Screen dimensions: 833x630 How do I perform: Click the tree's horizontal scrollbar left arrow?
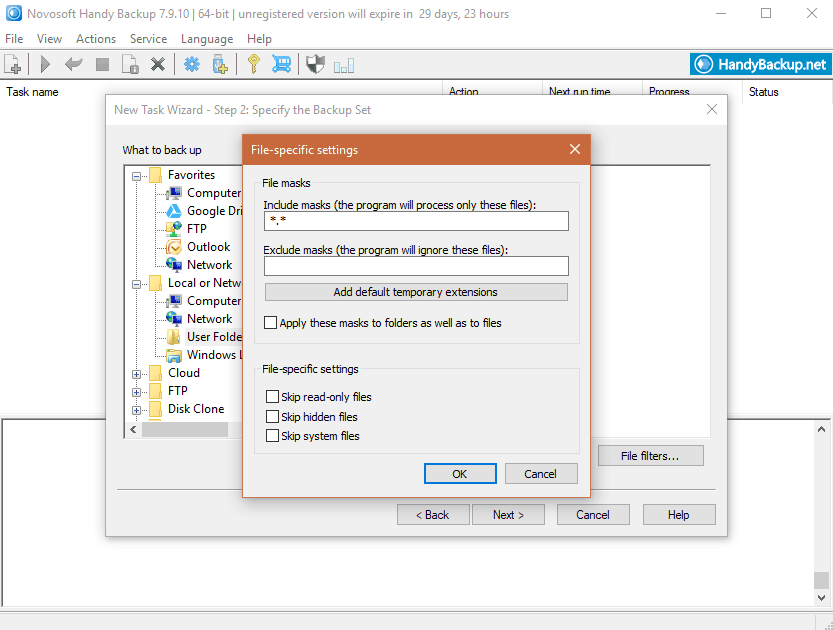(133, 430)
